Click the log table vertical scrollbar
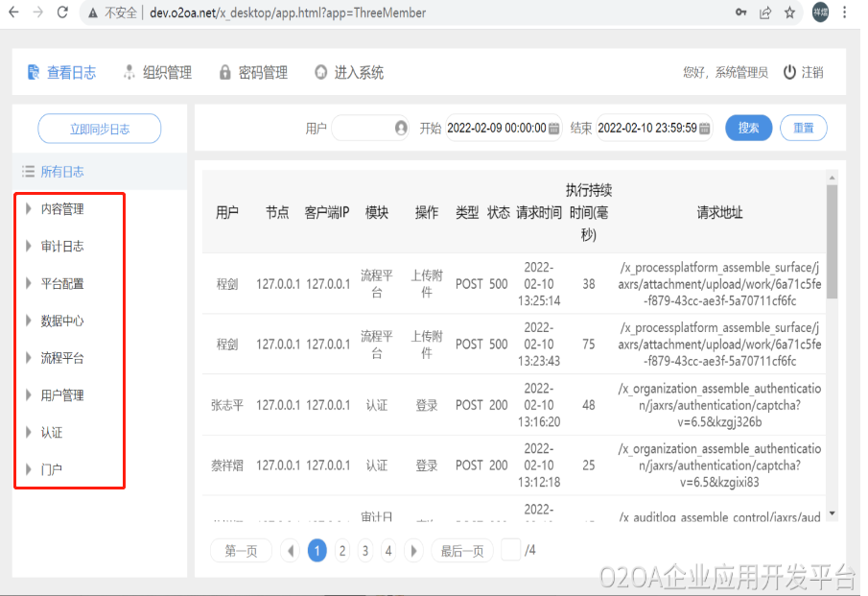This screenshot has height=596, width=868. pos(832,240)
